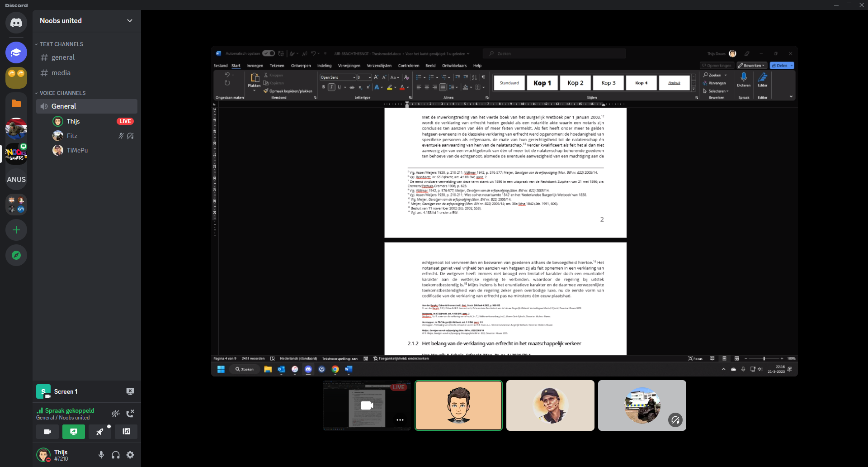Click the Add a Server plus icon

click(x=16, y=230)
